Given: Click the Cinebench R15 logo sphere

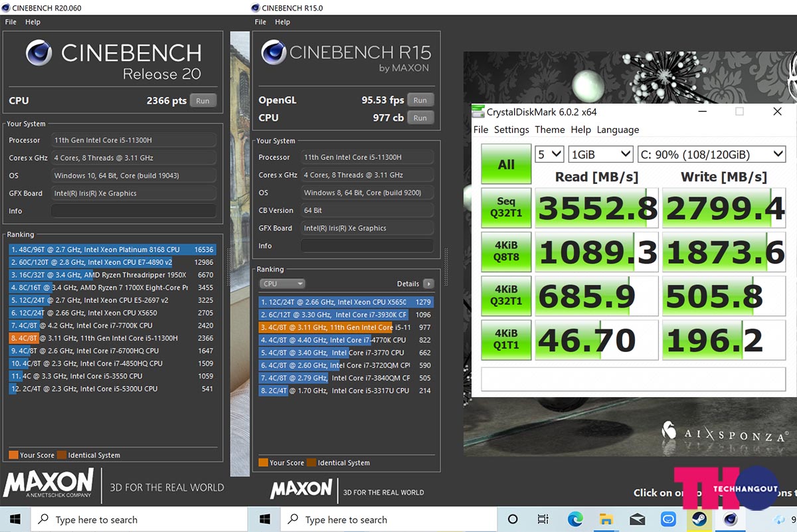Looking at the screenshot, I should [274, 52].
